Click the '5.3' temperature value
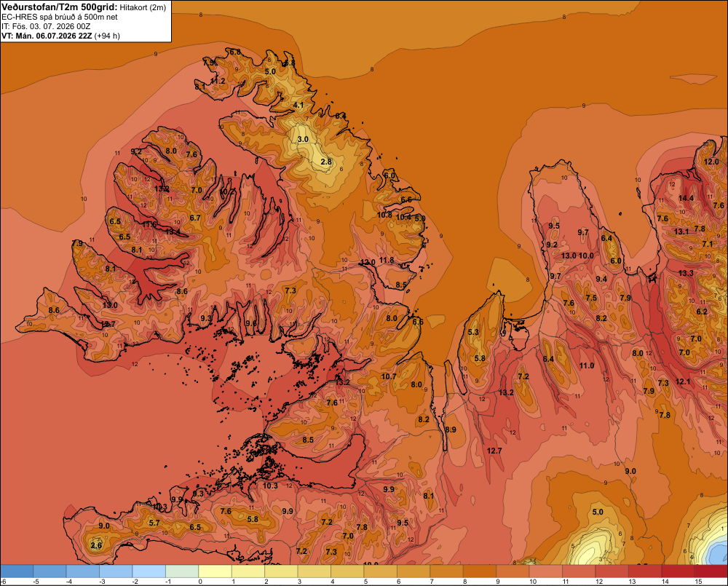Image resolution: width=728 pixels, height=586 pixels. (473, 332)
